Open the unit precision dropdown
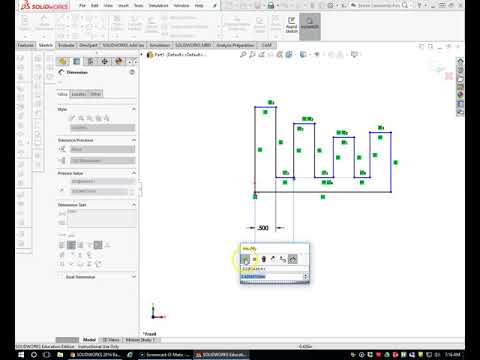This screenshot has height=360, width=480. [103, 161]
